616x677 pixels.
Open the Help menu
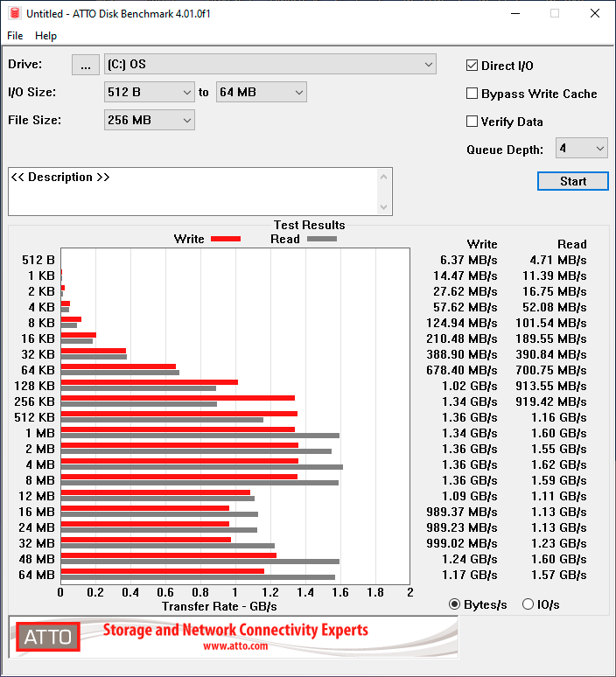[x=45, y=36]
